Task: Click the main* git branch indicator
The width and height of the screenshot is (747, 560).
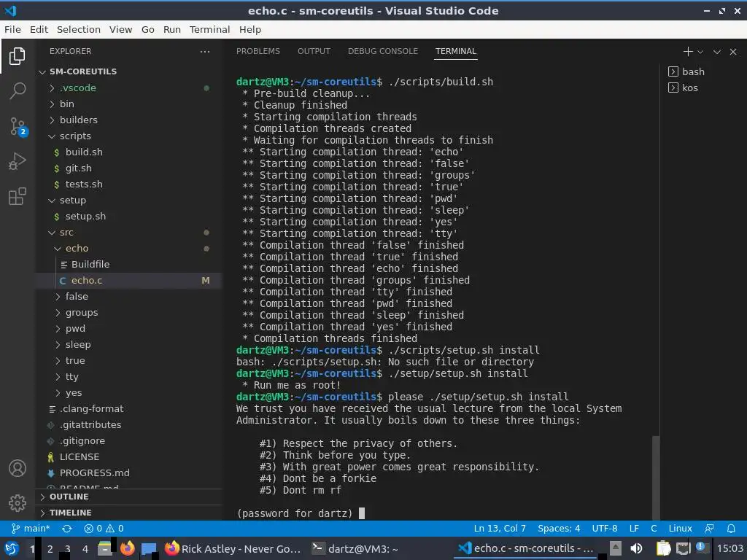Action: click(x=31, y=528)
